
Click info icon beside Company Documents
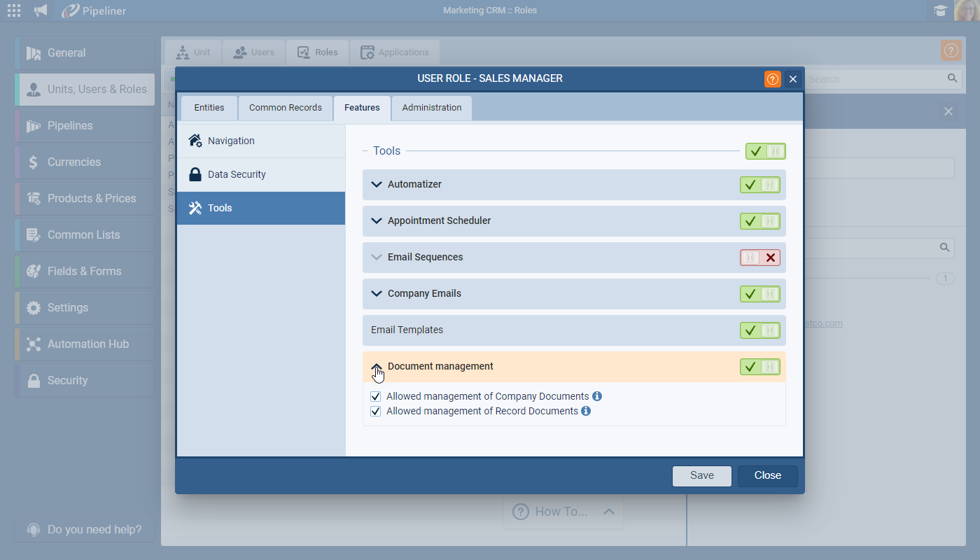pyautogui.click(x=597, y=396)
